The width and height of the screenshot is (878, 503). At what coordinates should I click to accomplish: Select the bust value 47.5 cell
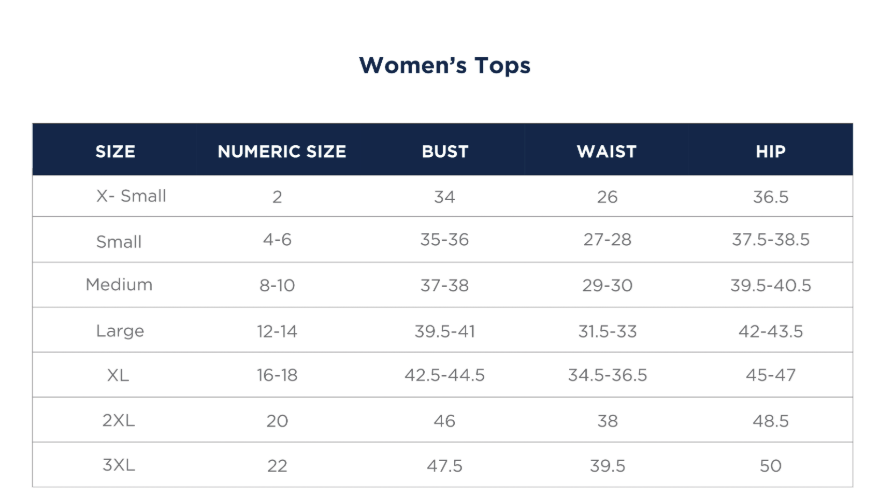445,466
